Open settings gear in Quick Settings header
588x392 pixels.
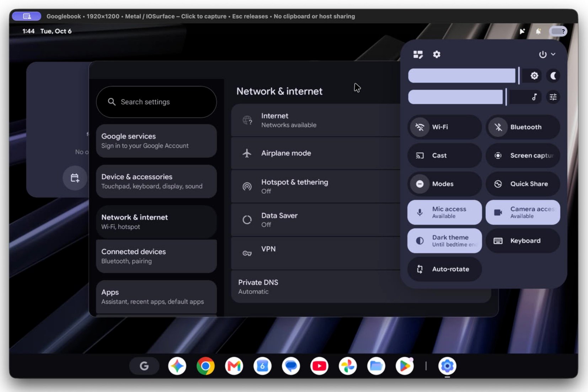pos(437,54)
